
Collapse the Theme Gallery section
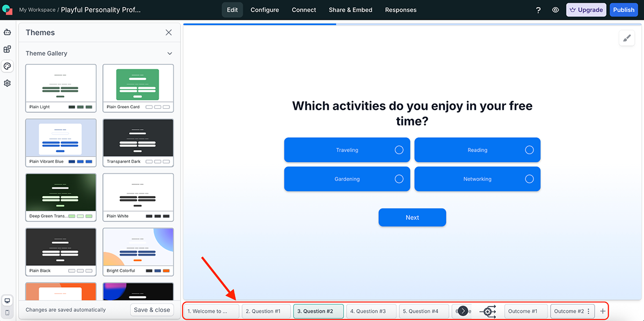pos(170,53)
